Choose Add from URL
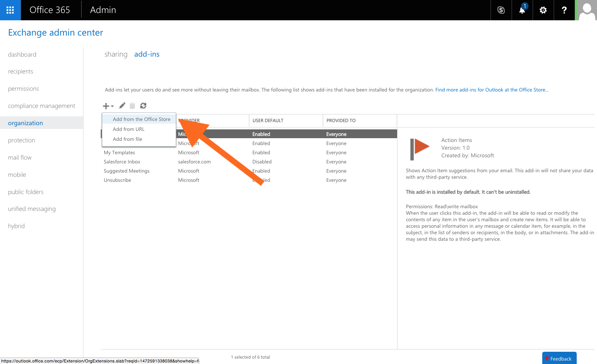The image size is (597, 364). click(129, 129)
